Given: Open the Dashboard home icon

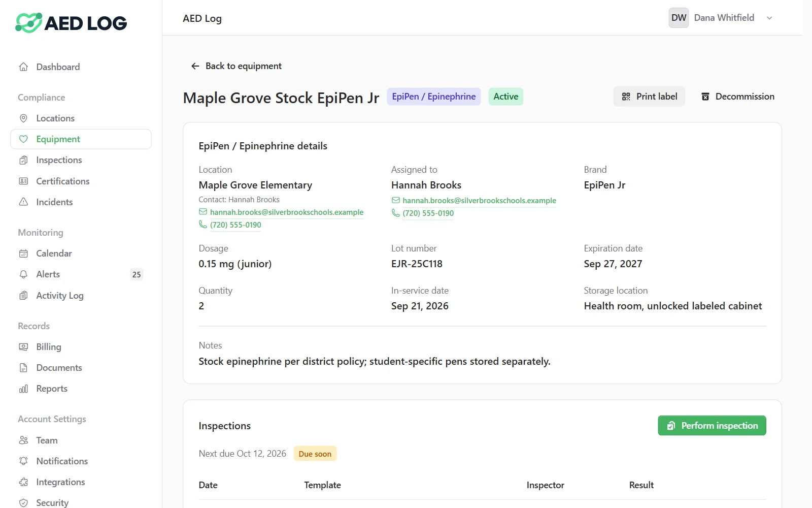Looking at the screenshot, I should (23, 67).
